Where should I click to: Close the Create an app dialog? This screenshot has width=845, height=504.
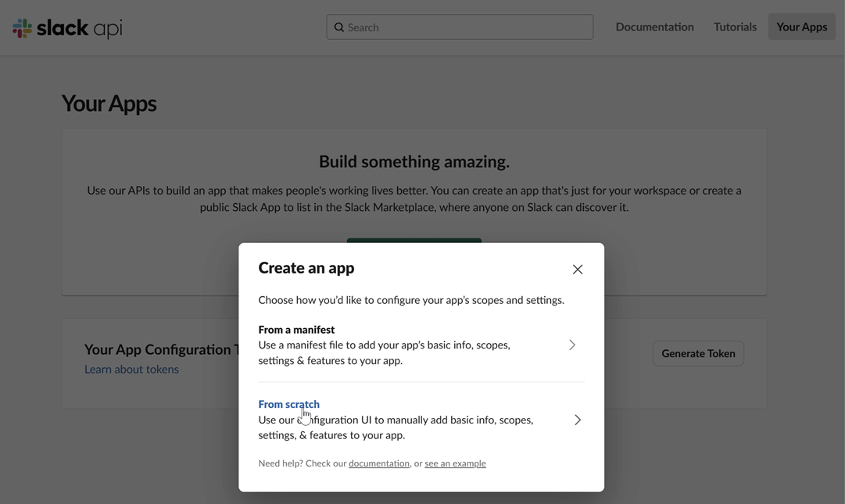[x=578, y=269]
